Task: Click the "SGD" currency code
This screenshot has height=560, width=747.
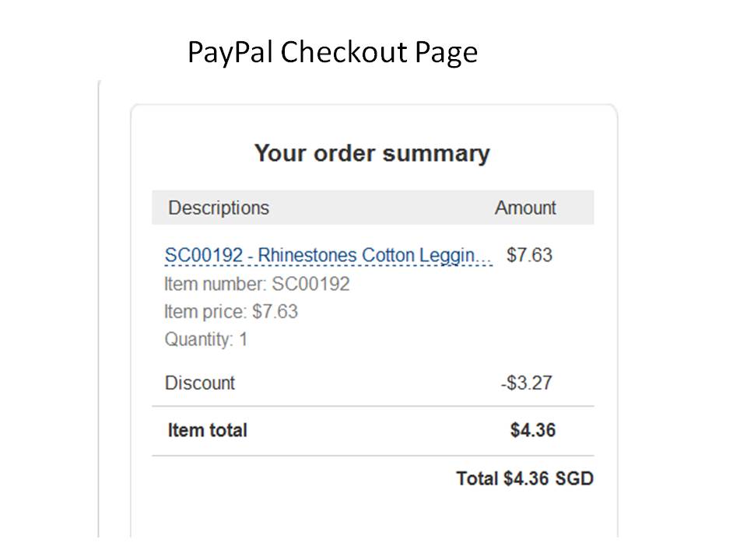Action: (574, 478)
